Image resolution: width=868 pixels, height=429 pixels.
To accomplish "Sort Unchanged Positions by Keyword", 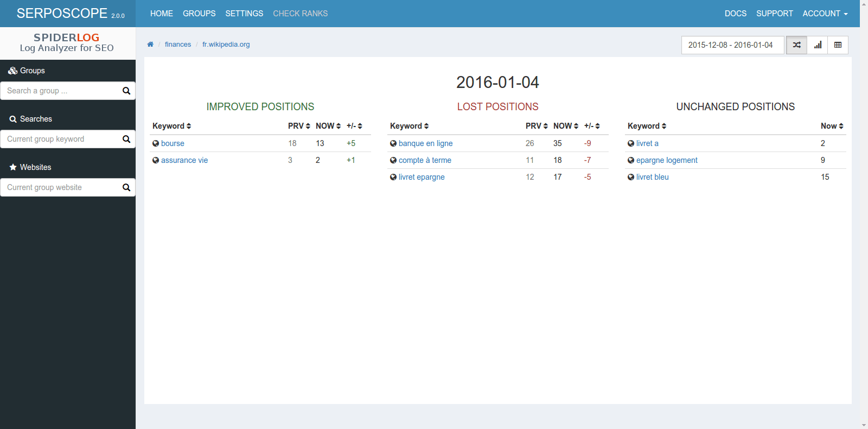I will (x=647, y=126).
